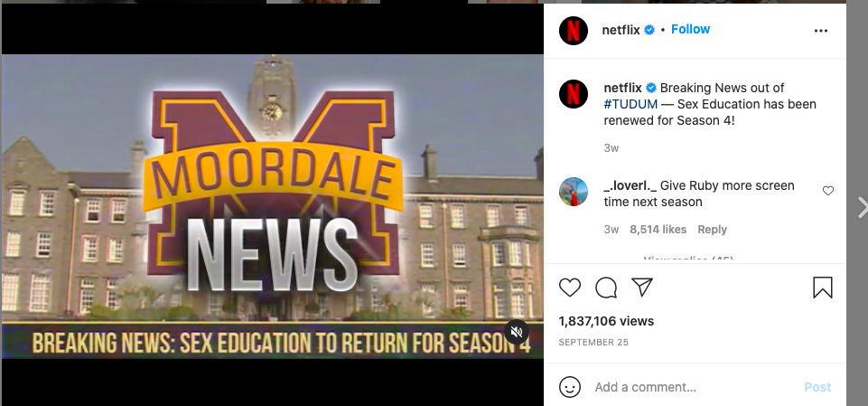Click the Post comment button

coord(817,387)
